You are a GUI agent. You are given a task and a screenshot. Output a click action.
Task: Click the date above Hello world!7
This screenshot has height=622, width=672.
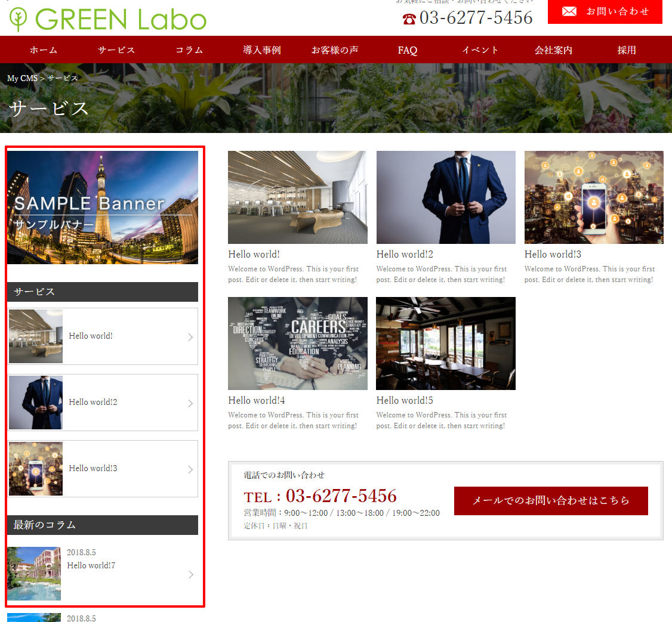pos(81,552)
